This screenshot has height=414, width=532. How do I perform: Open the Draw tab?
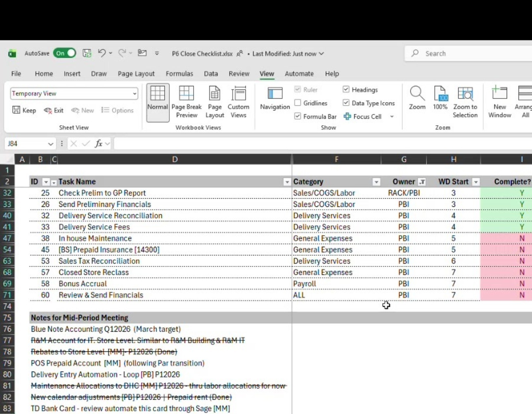point(99,74)
